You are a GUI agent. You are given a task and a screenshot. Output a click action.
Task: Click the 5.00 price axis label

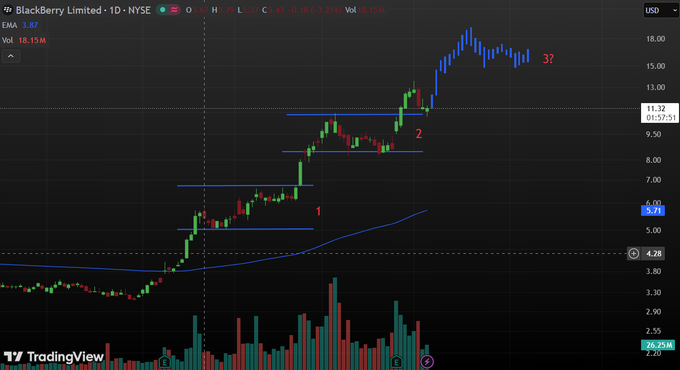point(654,230)
